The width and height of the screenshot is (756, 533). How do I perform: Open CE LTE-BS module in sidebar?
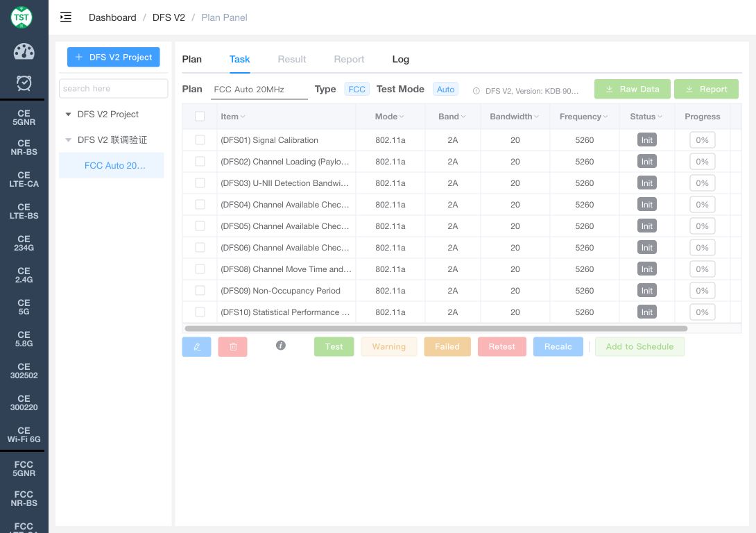(x=24, y=211)
